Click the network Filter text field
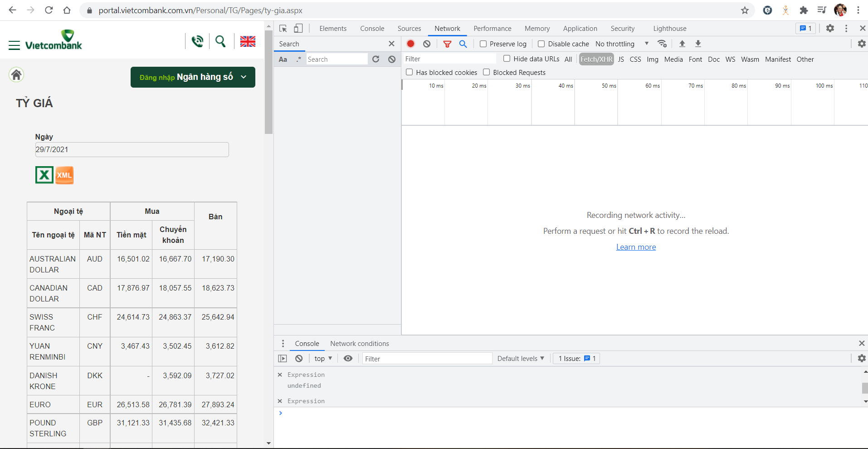This screenshot has width=868, height=449. click(450, 59)
